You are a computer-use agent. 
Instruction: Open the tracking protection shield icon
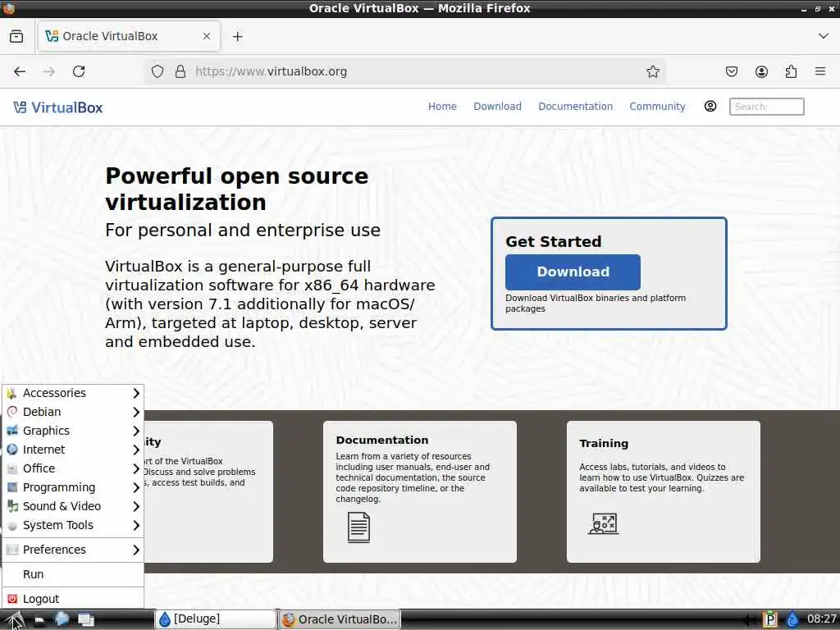(x=157, y=71)
